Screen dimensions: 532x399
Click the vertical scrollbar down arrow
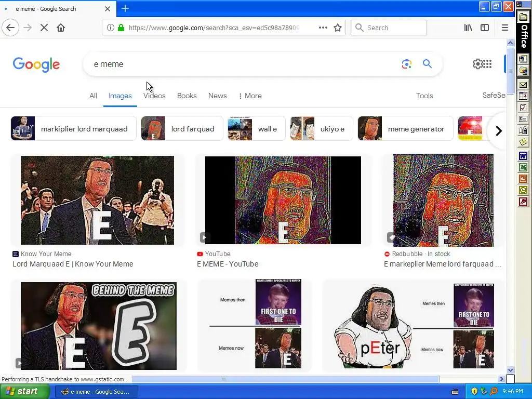click(x=510, y=370)
